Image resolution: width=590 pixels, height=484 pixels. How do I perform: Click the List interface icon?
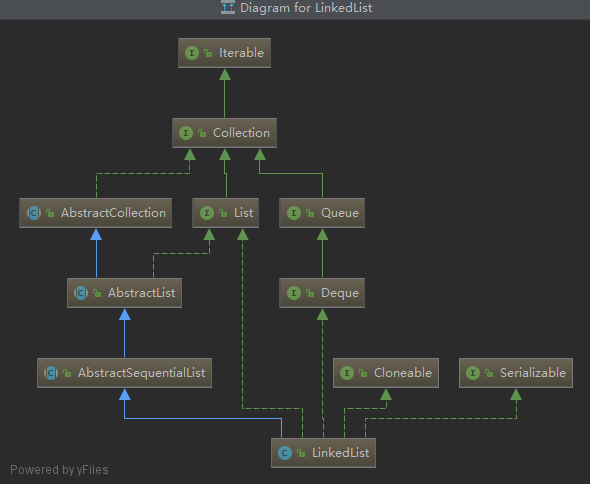(x=207, y=213)
